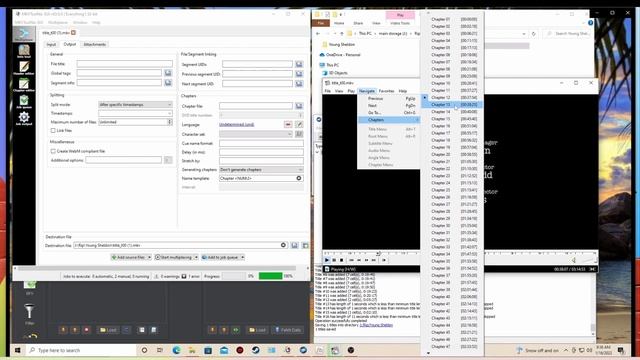The image size is (640, 360).
Task: Click Pause in the media player
Action: [334, 260]
